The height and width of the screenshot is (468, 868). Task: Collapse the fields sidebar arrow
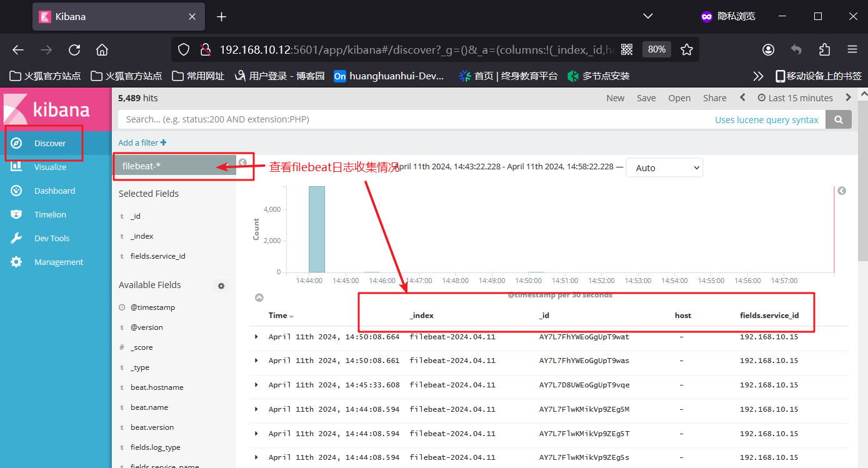[242, 162]
